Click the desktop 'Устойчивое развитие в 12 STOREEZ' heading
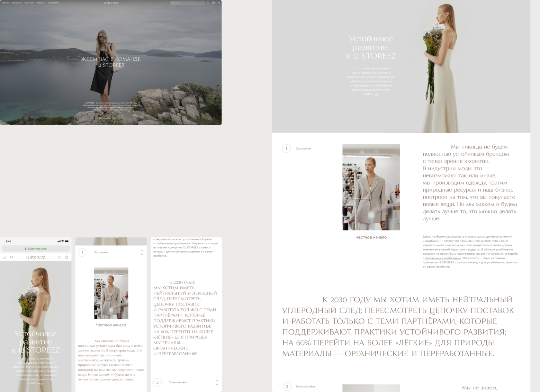The width and height of the screenshot is (540, 392). pos(371,47)
